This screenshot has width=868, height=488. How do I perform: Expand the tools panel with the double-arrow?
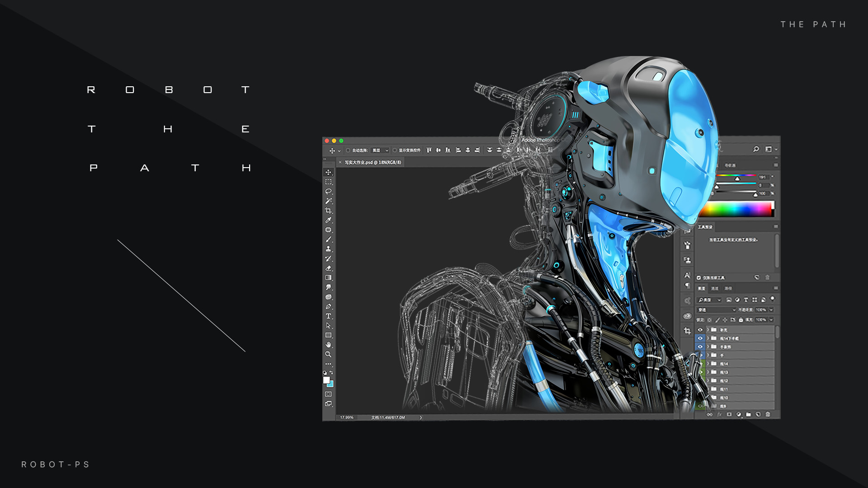[x=325, y=160]
